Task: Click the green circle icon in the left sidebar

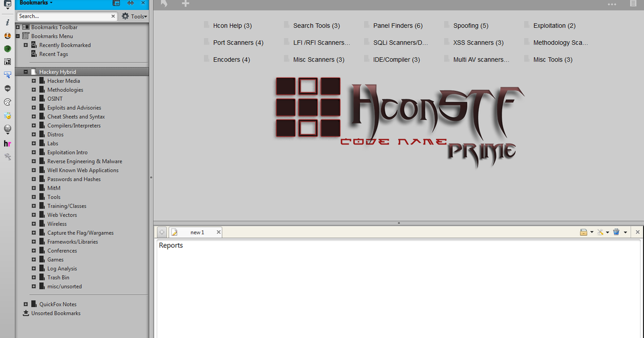Action: (x=8, y=49)
